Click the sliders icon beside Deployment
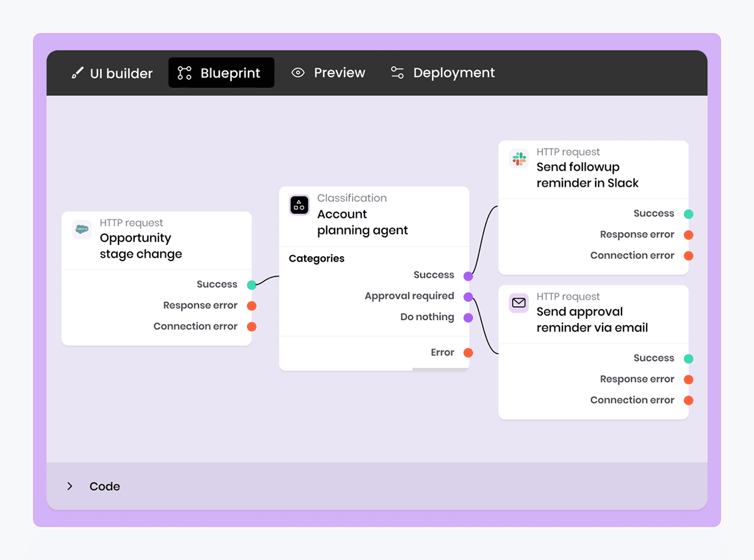 point(397,73)
